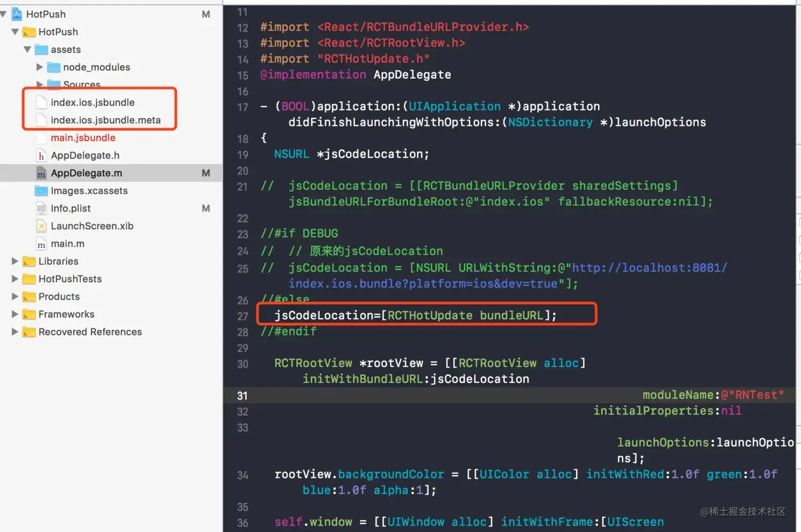
Task: Click the AppDelegate.m source file icon
Action: [x=41, y=173]
